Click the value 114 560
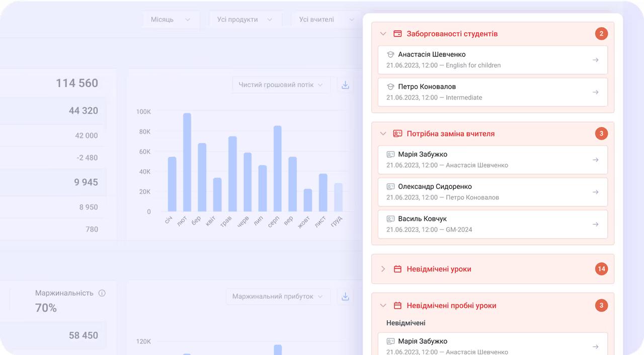Image resolution: width=644 pixels, height=355 pixels. tap(77, 83)
